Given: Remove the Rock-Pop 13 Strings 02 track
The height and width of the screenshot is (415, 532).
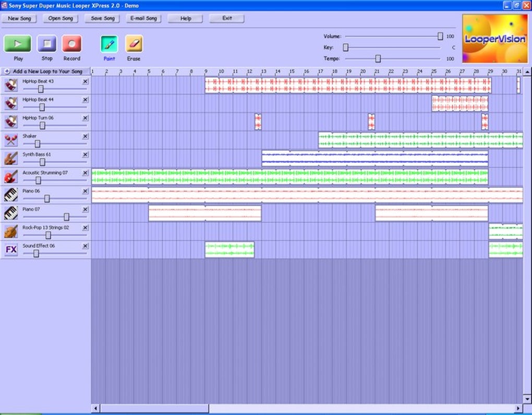Looking at the screenshot, I should pyautogui.click(x=86, y=228).
